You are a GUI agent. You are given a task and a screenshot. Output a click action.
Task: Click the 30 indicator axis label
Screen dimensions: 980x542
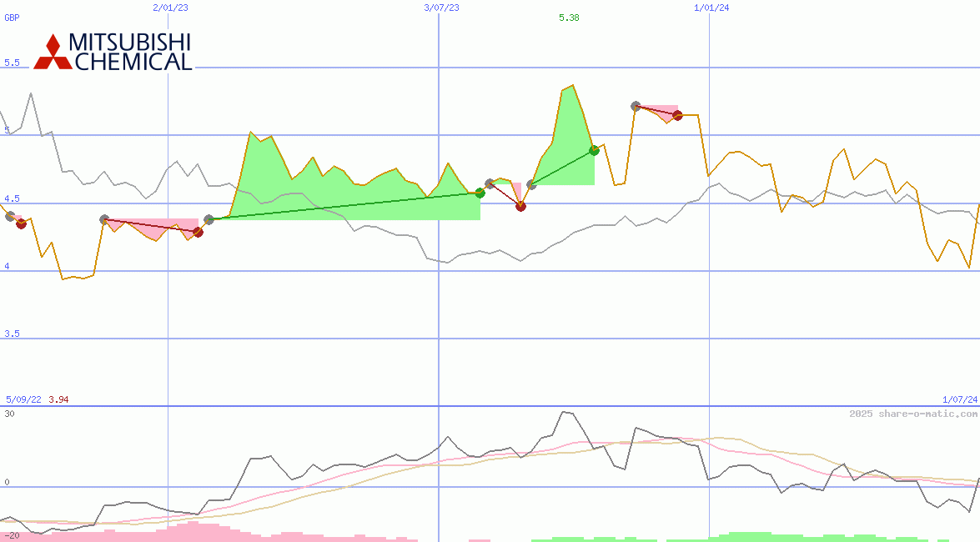click(9, 414)
